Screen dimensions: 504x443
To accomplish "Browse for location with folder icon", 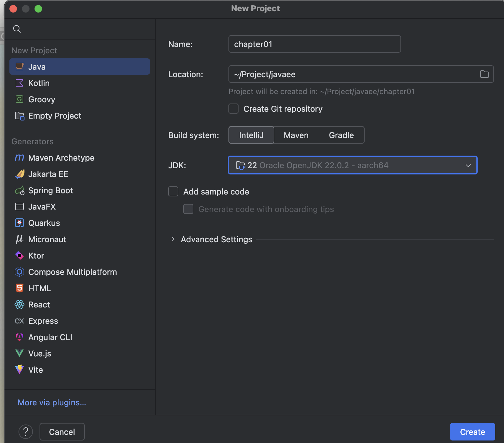I will 485,74.
